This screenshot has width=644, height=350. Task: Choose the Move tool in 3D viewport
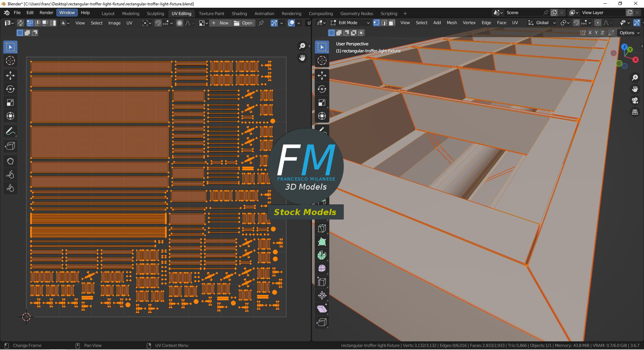(322, 76)
